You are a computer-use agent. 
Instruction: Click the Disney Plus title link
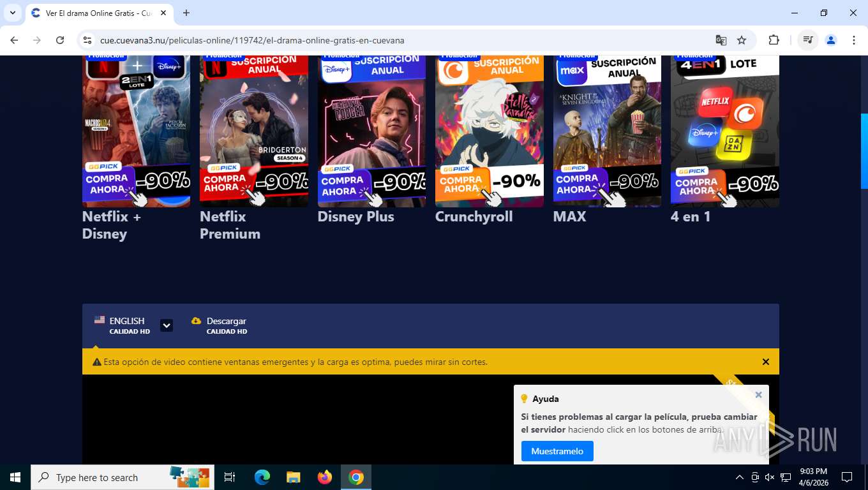click(x=355, y=216)
